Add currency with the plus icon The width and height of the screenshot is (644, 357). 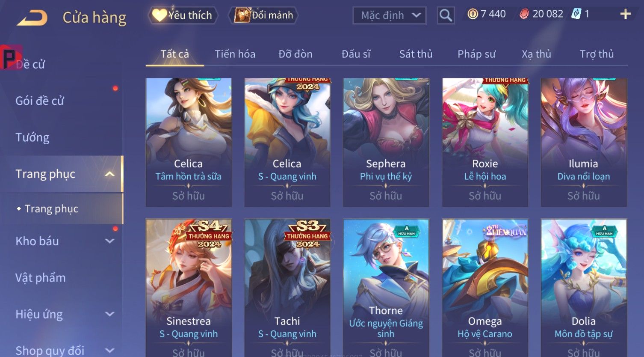tap(625, 14)
